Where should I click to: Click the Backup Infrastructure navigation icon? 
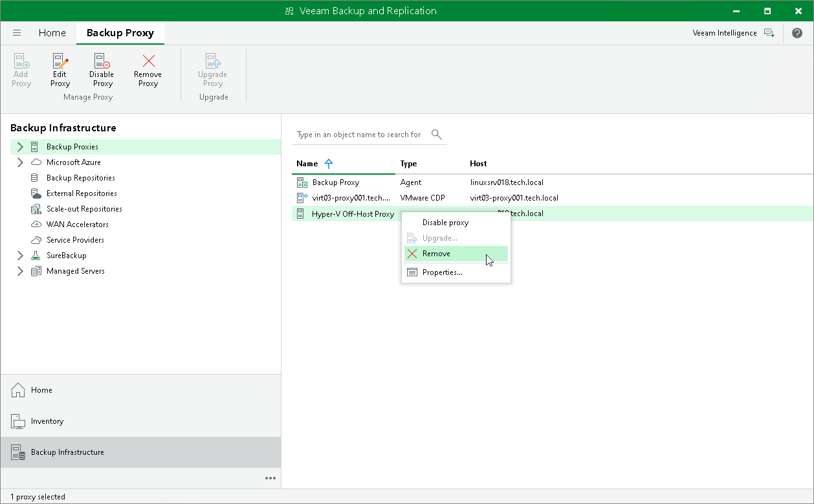click(18, 452)
